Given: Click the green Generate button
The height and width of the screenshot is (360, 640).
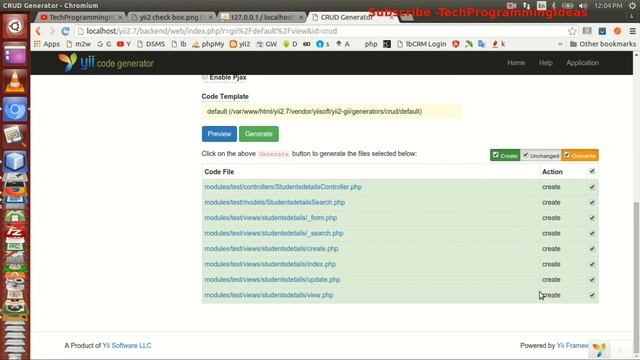Looking at the screenshot, I should 259,134.
